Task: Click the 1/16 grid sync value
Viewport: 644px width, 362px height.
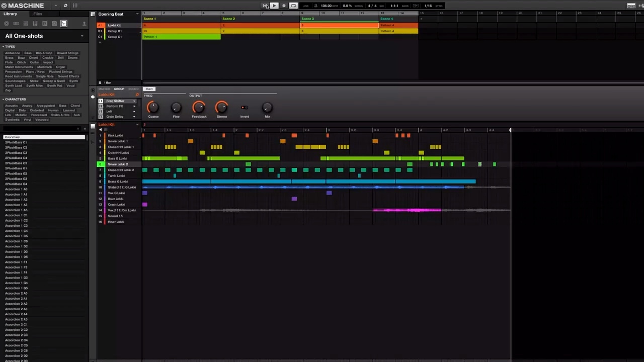Action: click(x=428, y=6)
